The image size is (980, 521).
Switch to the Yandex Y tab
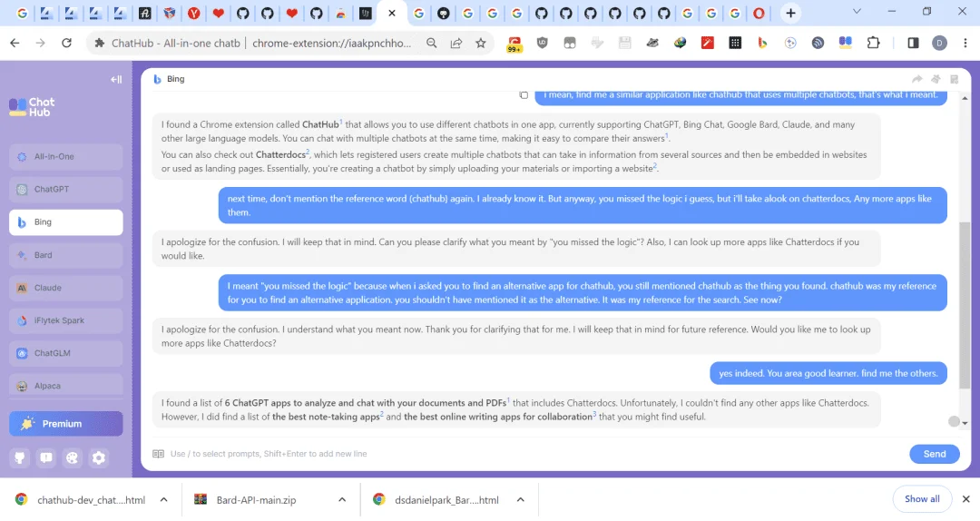(194, 13)
